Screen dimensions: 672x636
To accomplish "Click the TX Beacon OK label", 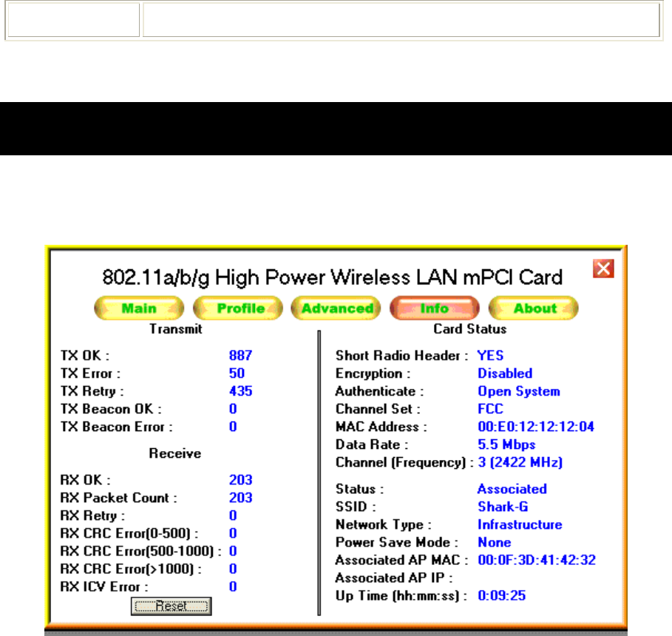I will click(111, 409).
